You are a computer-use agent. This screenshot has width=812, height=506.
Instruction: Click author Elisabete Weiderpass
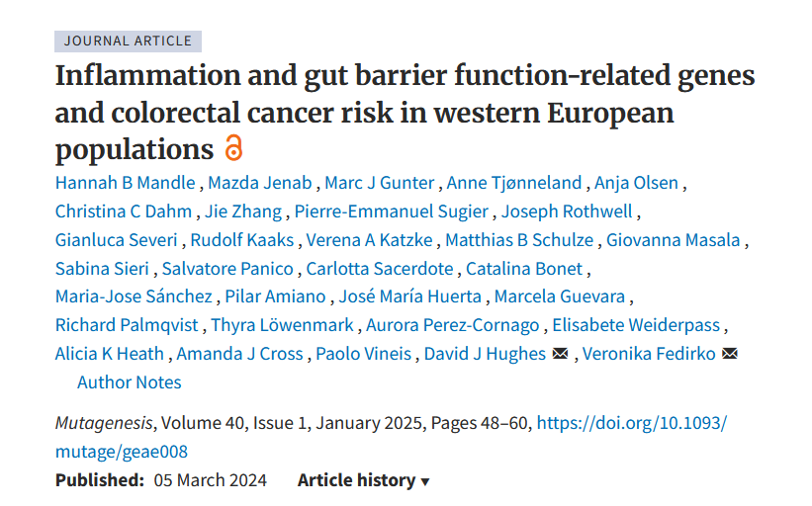tap(637, 325)
